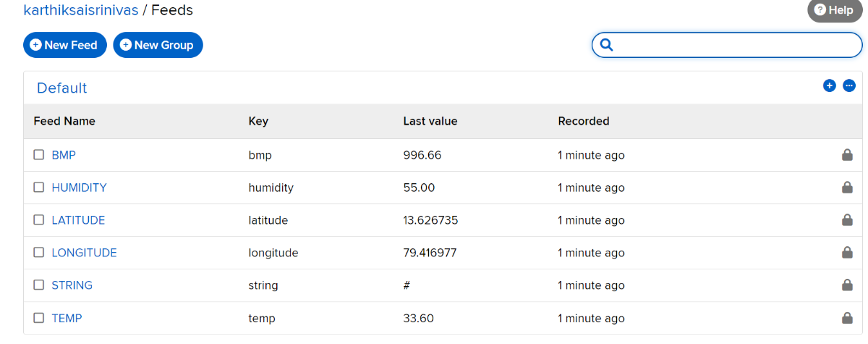Screen dimensions: 868x344
Task: Open the more options ellipsis for Default group
Action: point(849,85)
